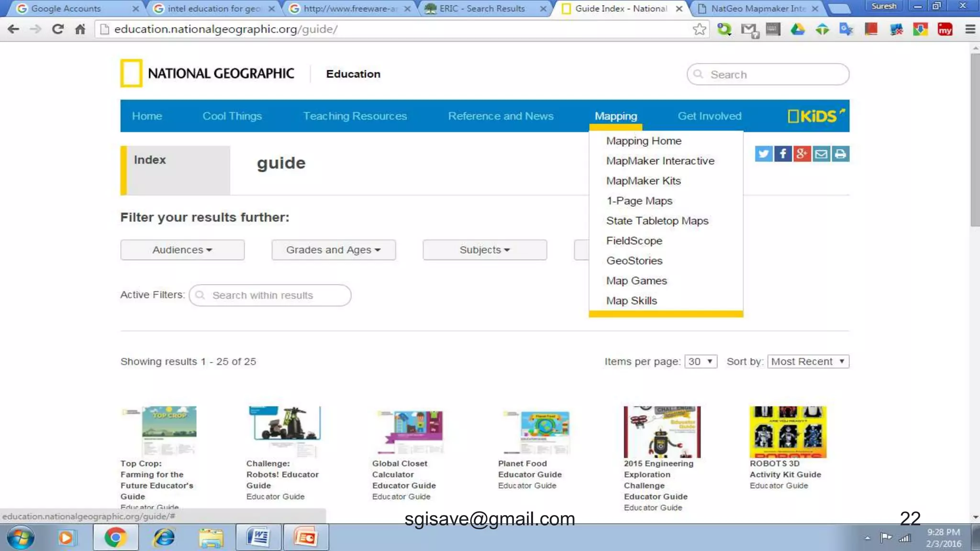Open Teaching Resources navigation link
The width and height of the screenshot is (980, 551).
click(x=355, y=116)
